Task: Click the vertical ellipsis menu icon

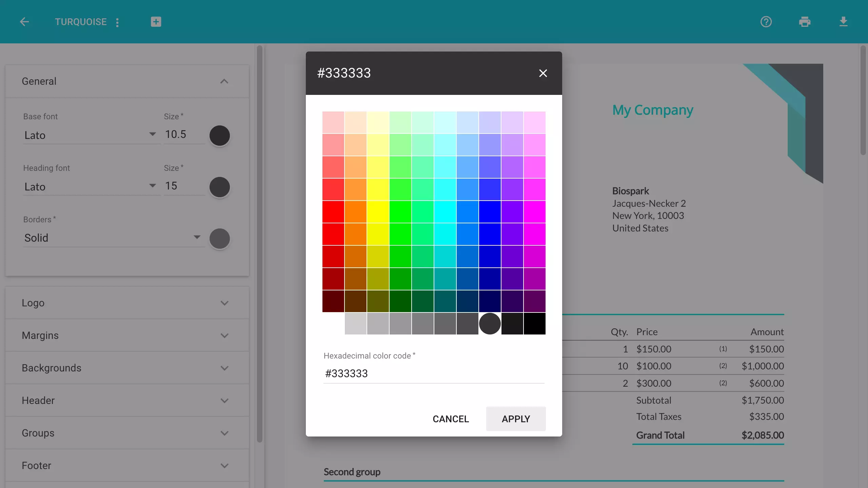Action: [118, 22]
